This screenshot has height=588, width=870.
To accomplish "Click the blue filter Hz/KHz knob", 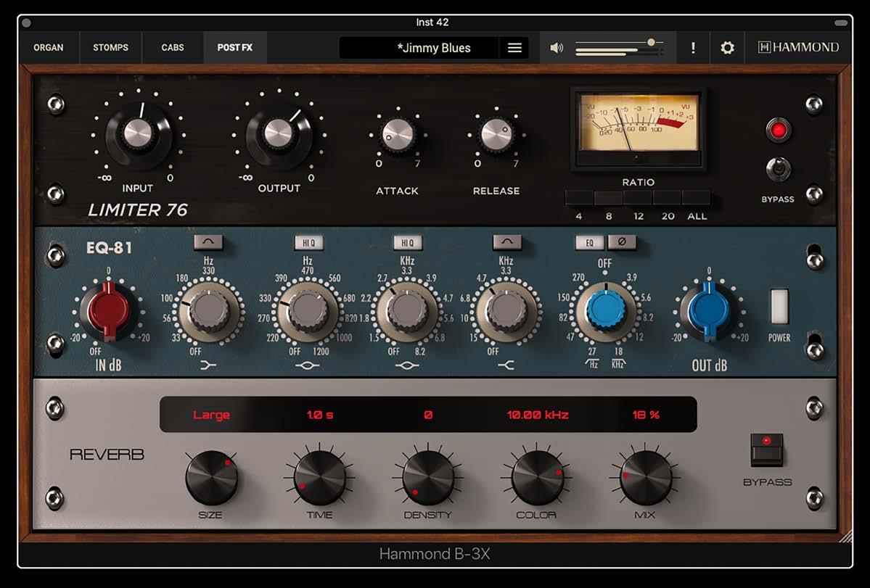I will point(606,312).
